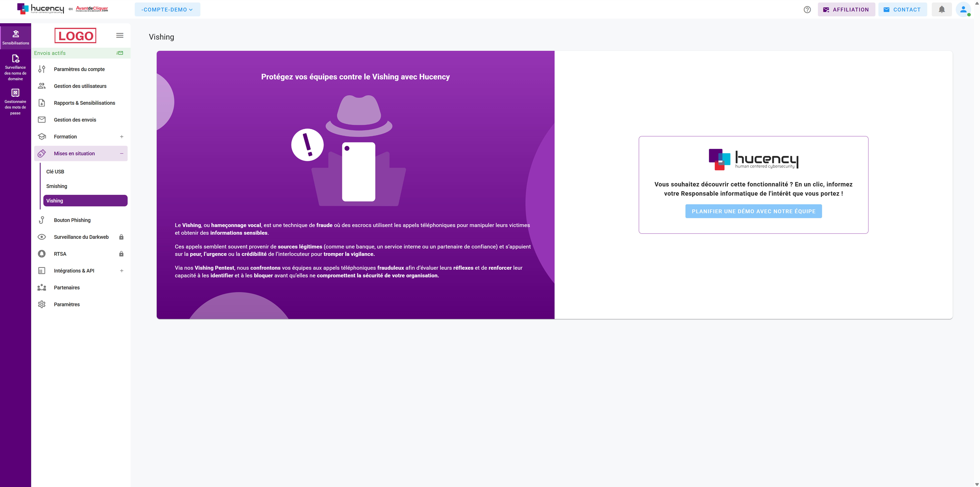Click the RTSA lock icon
The height and width of the screenshot is (487, 980).
(x=121, y=254)
